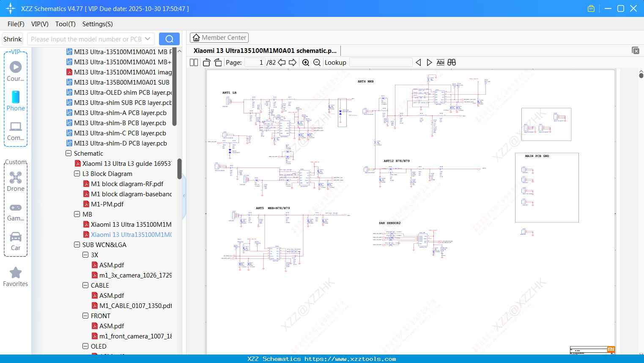Open the Drone schematics section

[15, 182]
